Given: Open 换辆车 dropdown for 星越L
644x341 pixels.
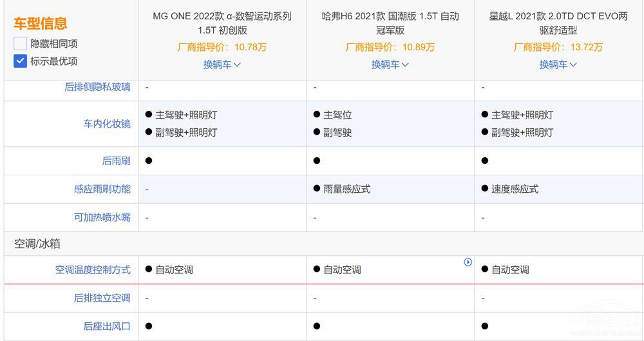Looking at the screenshot, I should tap(558, 64).
